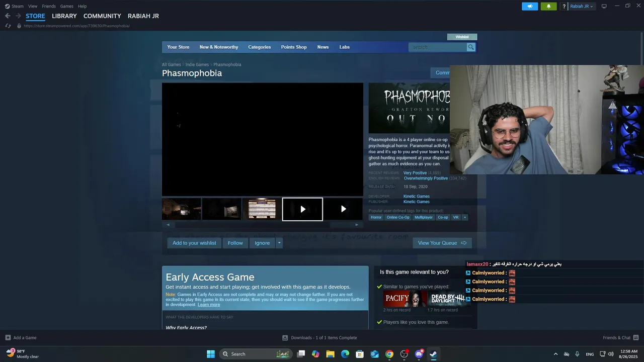This screenshot has width=644, height=362.
Task: Open the Copilot taskbar icon
Action: 315,354
